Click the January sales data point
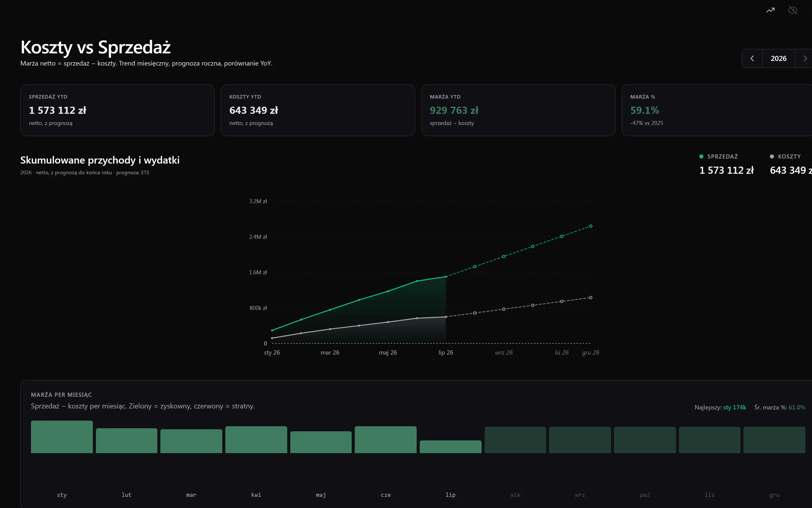The height and width of the screenshot is (508, 812). [x=272, y=331]
